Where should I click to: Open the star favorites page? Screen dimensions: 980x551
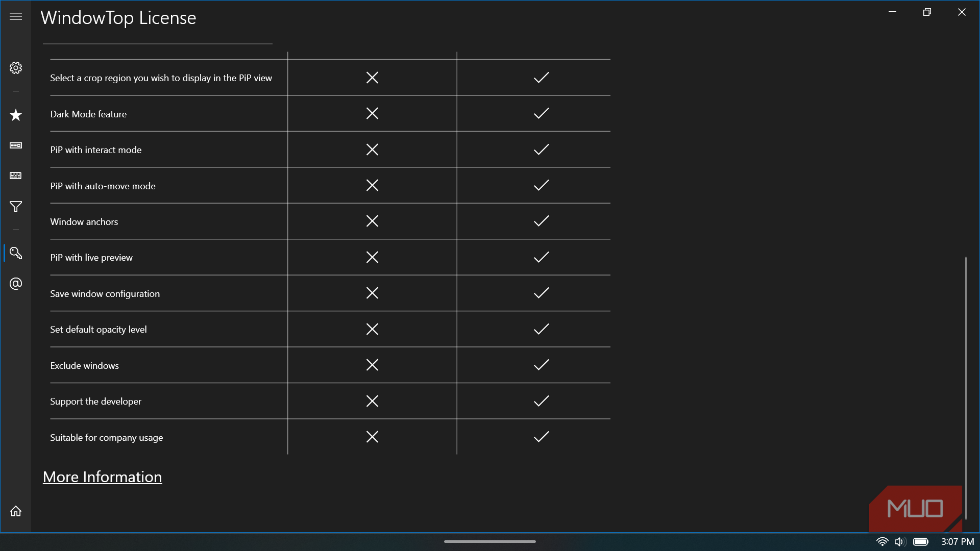[16, 115]
